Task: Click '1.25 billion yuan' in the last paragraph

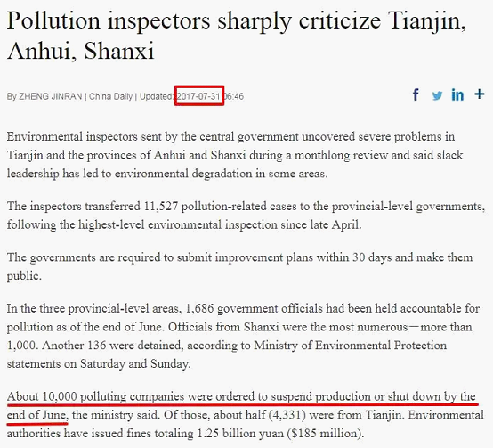Action: [x=240, y=434]
